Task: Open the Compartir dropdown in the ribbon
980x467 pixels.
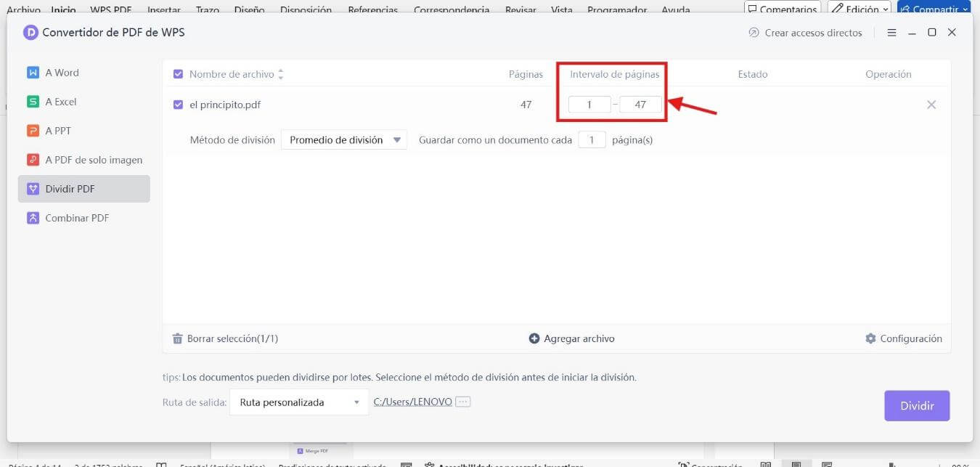Action: [x=934, y=9]
